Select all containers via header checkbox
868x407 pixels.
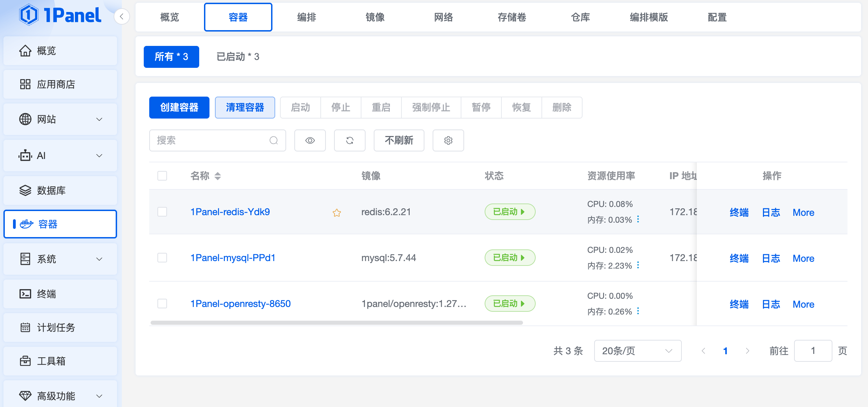[x=162, y=176]
